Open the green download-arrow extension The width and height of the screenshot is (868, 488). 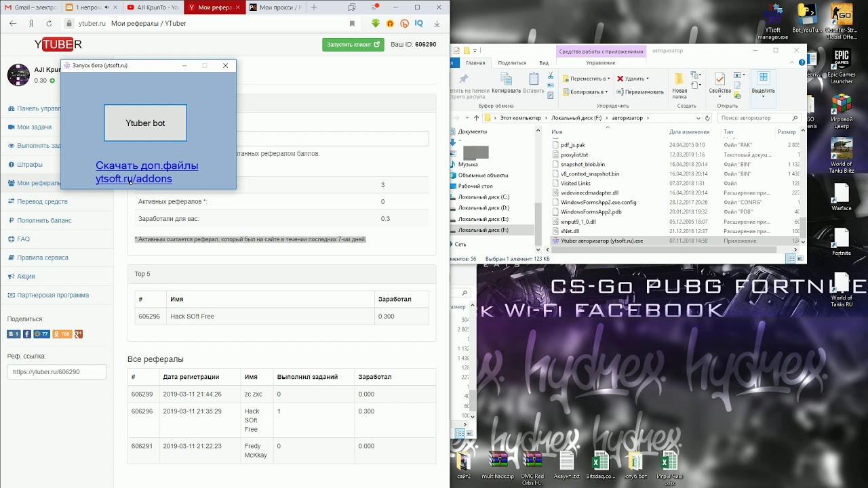(376, 23)
